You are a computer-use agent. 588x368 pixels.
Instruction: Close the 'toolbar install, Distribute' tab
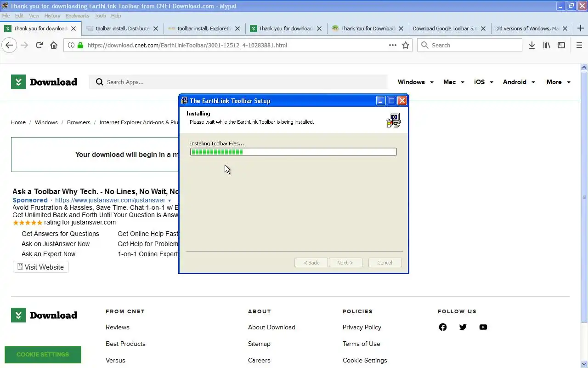tap(155, 29)
